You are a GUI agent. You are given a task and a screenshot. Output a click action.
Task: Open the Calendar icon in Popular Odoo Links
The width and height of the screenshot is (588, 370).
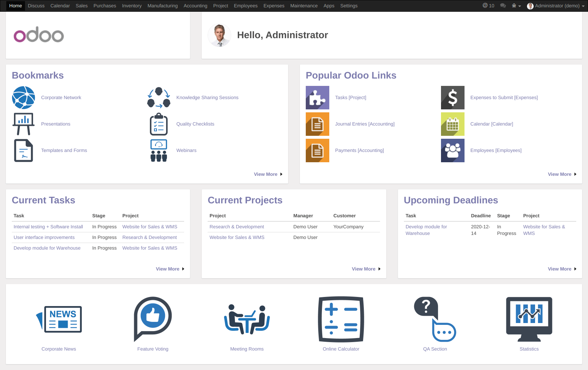point(452,124)
